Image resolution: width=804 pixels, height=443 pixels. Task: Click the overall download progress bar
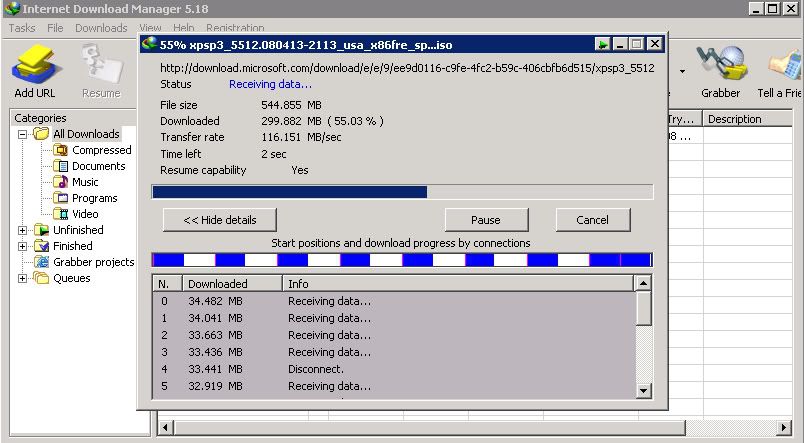(403, 192)
